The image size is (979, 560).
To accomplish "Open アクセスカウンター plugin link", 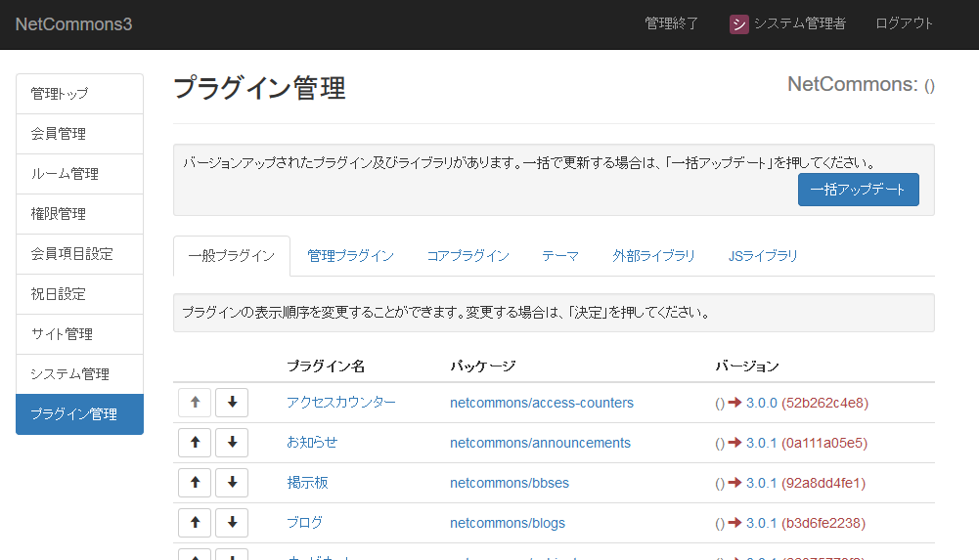I will (341, 403).
